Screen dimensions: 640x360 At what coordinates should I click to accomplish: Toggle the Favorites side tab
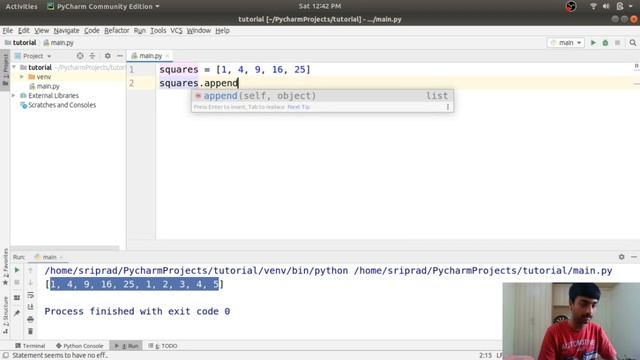click(5, 267)
